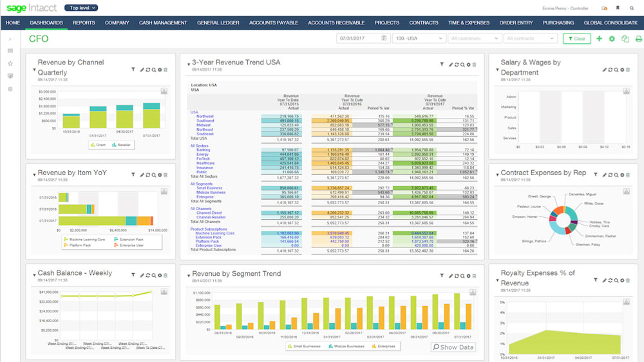Edit the Cash Balance - Weekly panel
This screenshot has height=362, width=644.
pos(142,275)
